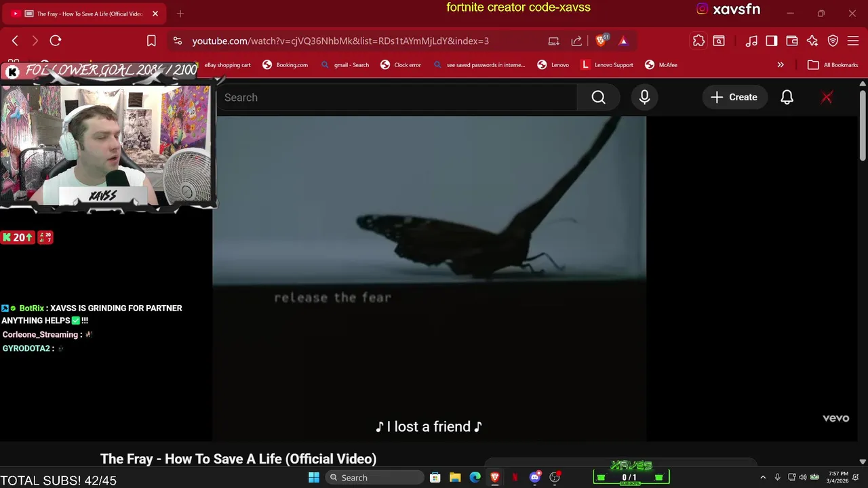The image size is (868, 488).
Task: Open the Windows Start menu
Action: (314, 478)
